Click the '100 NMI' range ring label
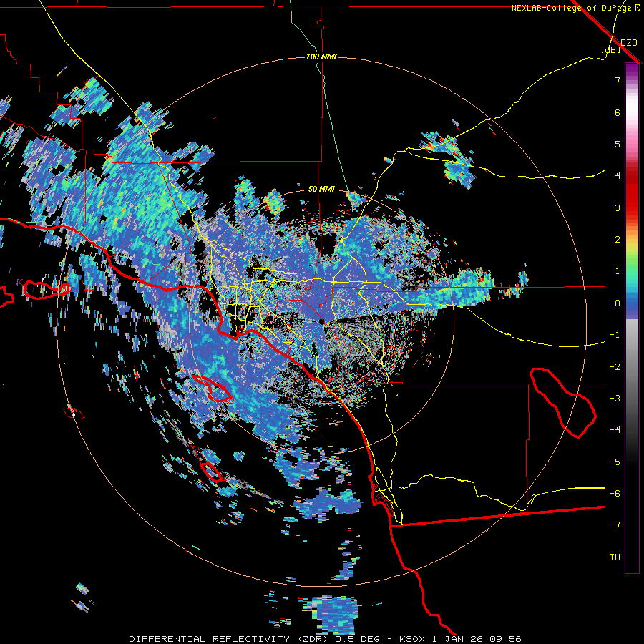Image resolution: width=644 pixels, height=644 pixels. click(x=321, y=57)
